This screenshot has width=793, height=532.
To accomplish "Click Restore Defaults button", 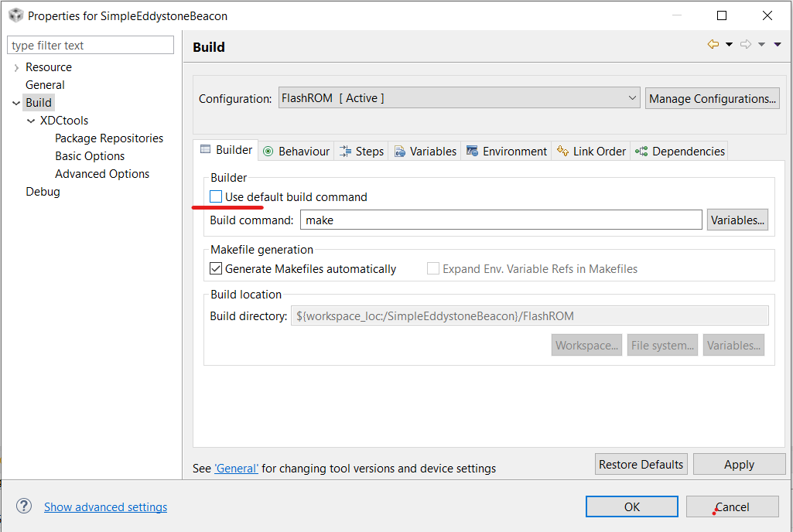I will click(x=641, y=464).
